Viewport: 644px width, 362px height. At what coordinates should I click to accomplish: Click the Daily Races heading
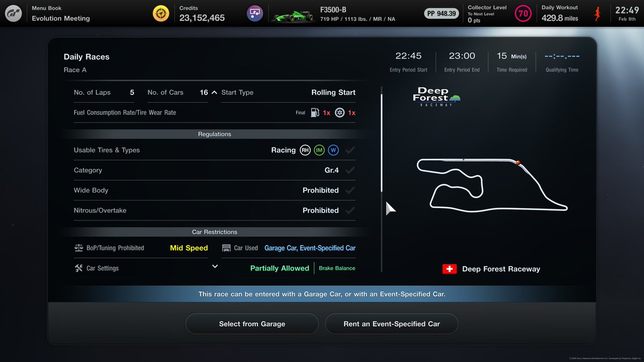(x=86, y=57)
